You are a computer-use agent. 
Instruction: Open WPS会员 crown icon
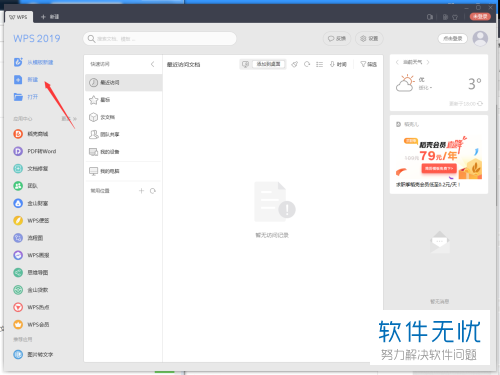(x=18, y=324)
